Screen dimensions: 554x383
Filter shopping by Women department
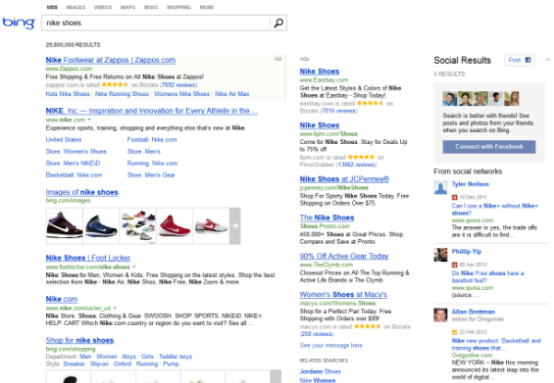tap(107, 357)
